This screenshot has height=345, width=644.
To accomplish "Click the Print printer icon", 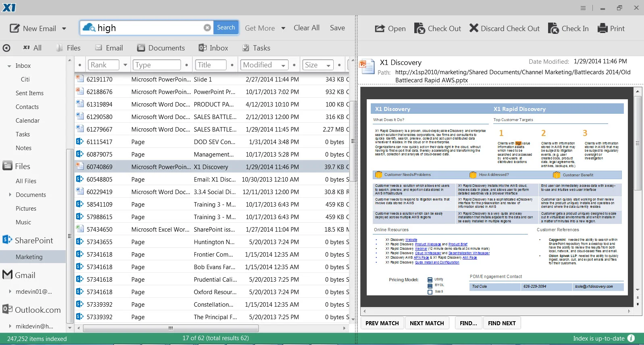I will pyautogui.click(x=602, y=28).
